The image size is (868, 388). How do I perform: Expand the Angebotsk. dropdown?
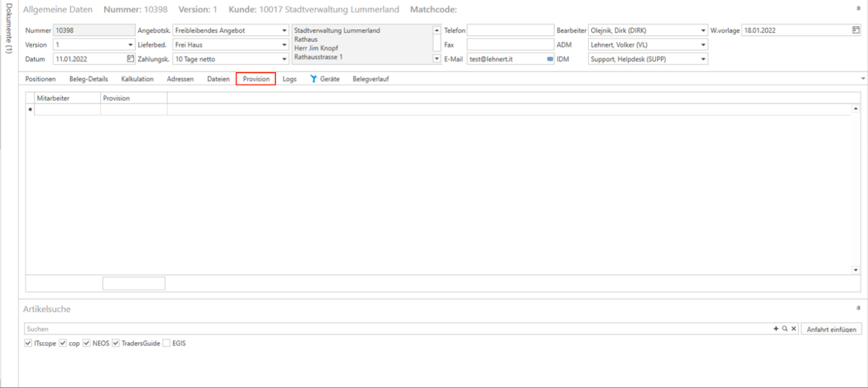click(x=284, y=31)
